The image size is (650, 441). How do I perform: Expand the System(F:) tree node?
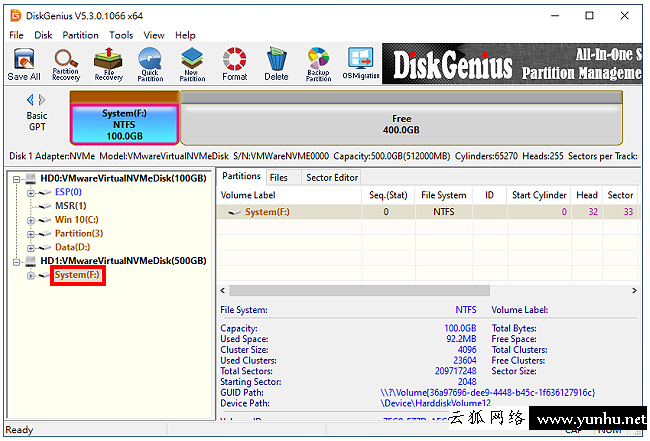point(30,276)
